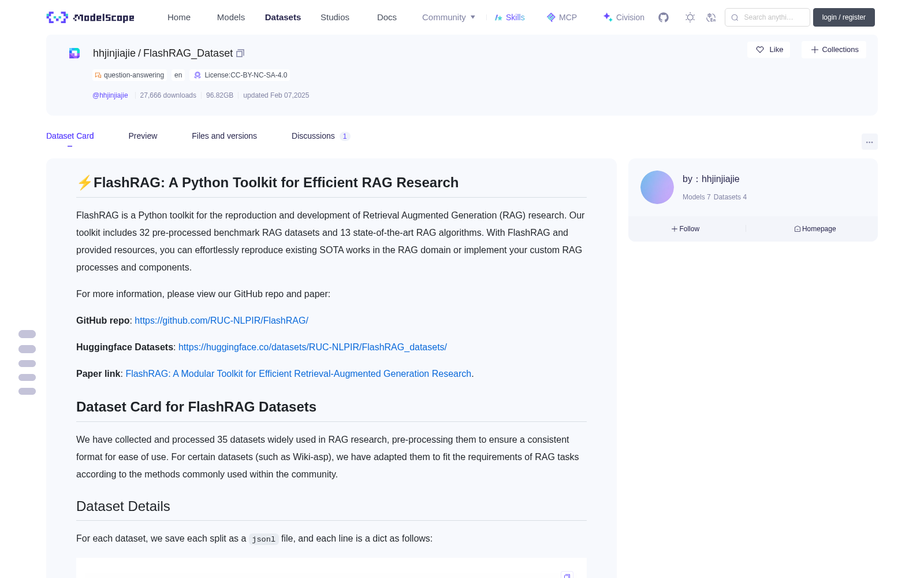The width and height of the screenshot is (924, 578).
Task: Open the Models section
Action: pos(231,17)
